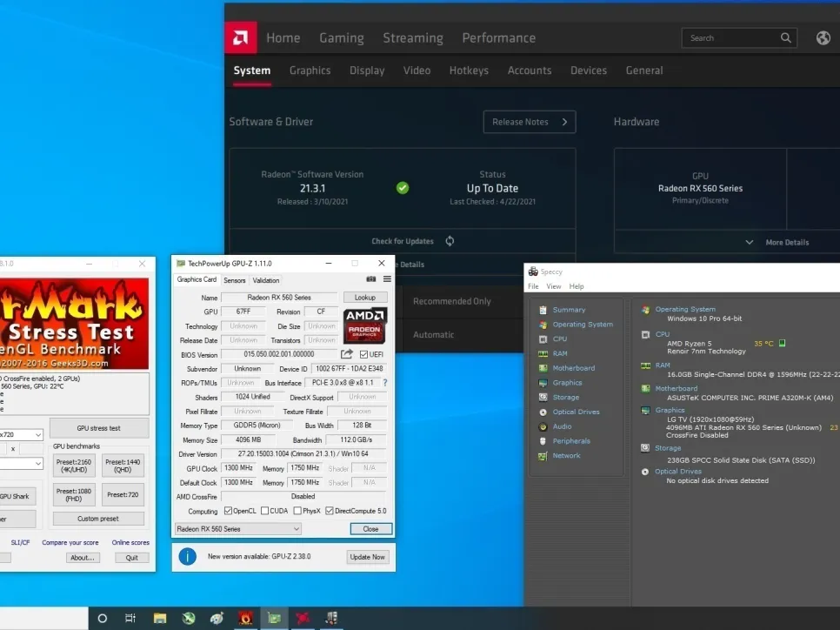Screen dimensions: 840x630
Task: Click the FurMark icon in the taskbar
Action: coord(245,618)
